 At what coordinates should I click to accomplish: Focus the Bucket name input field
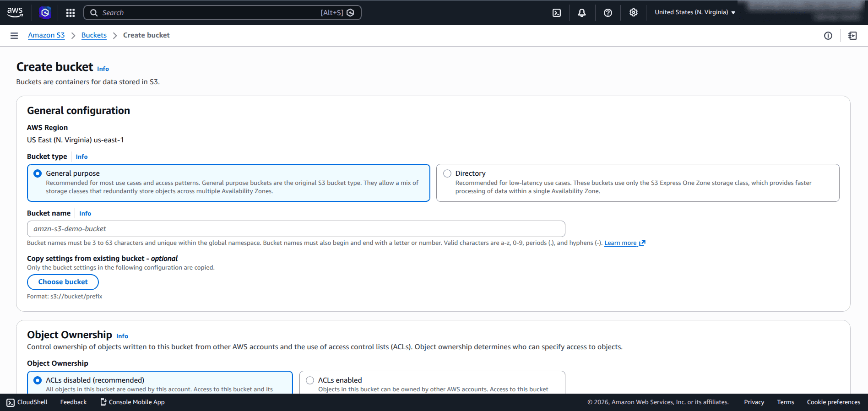tap(296, 229)
